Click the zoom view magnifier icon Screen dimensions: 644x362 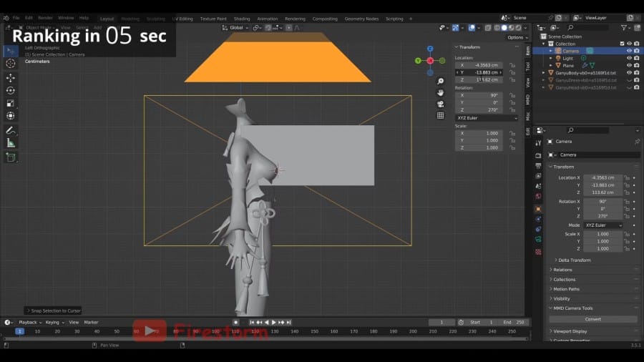pyautogui.click(x=440, y=82)
